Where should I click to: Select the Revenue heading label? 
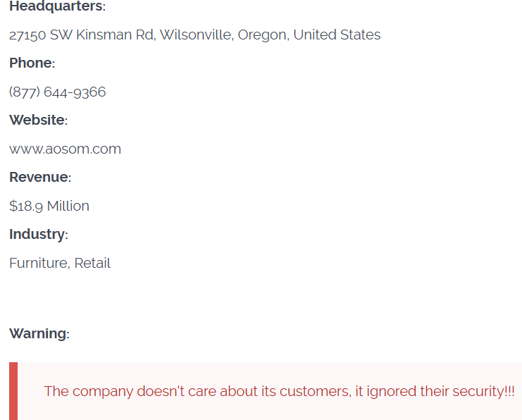click(x=39, y=177)
